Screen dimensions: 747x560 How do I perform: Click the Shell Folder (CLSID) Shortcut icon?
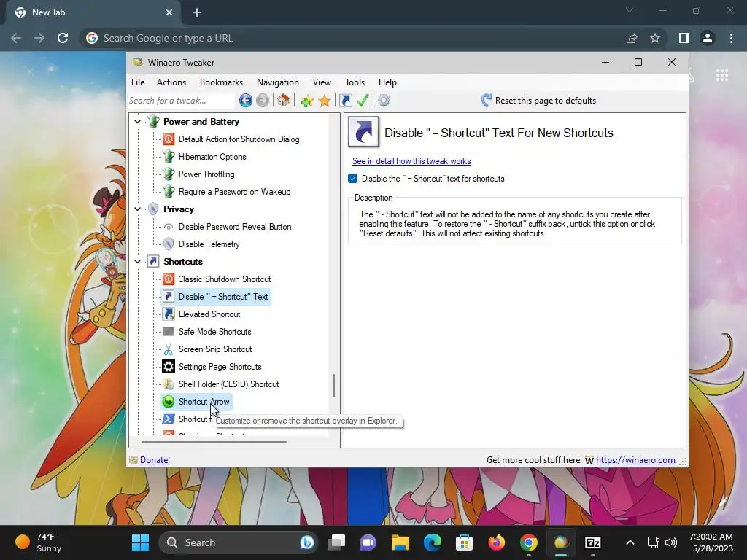[169, 384]
